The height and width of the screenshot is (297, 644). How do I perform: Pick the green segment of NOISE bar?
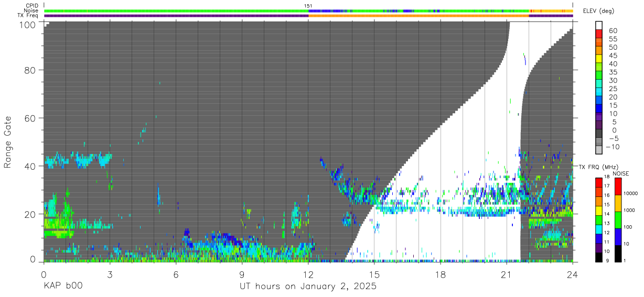pyautogui.click(x=618, y=220)
